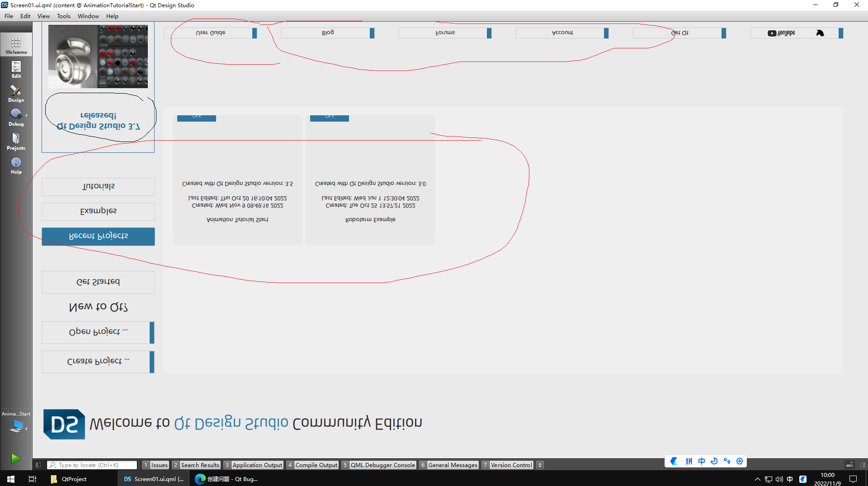Toggle the progress details button

coord(849,465)
